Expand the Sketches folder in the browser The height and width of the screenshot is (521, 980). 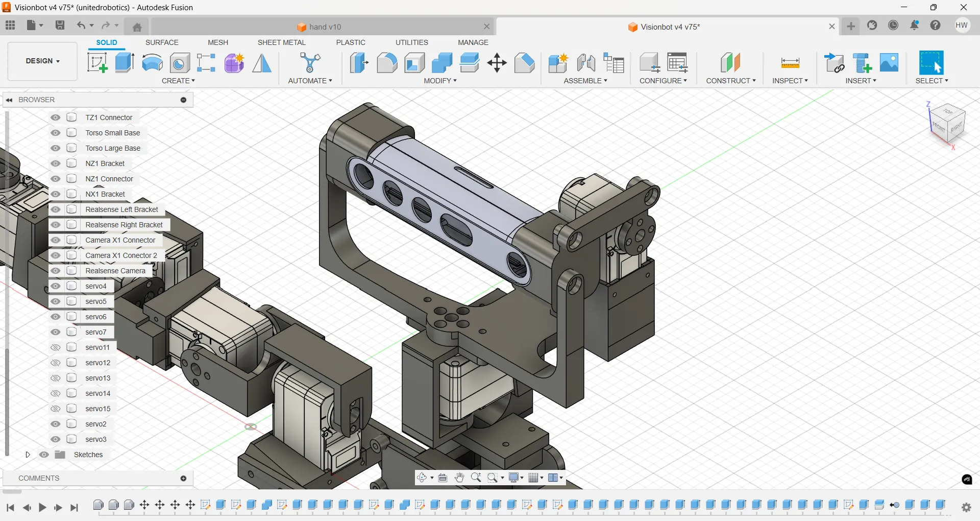(28, 455)
